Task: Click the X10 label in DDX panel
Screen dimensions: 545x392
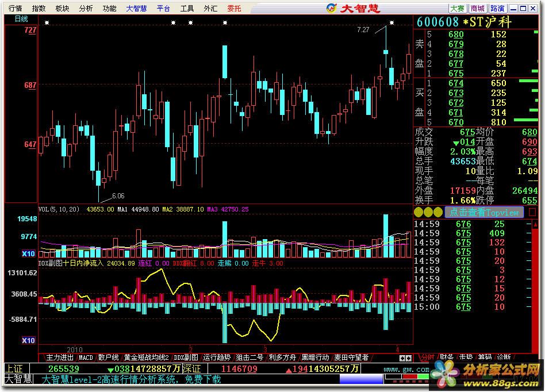Action: [29, 340]
